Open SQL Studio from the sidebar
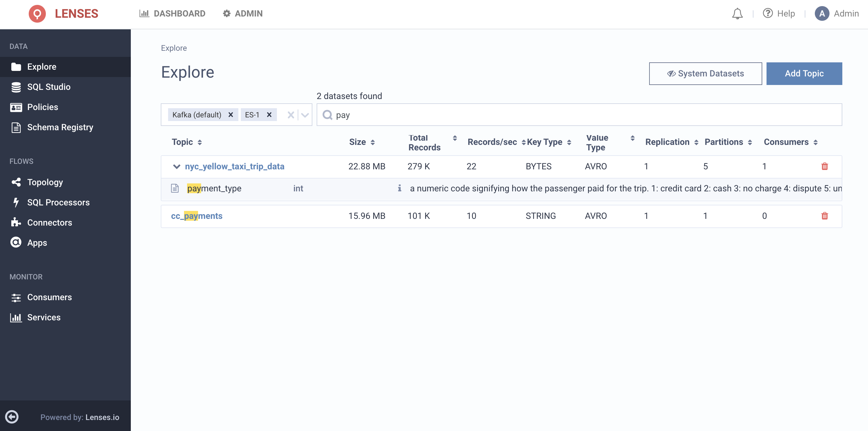868x431 pixels. click(x=49, y=87)
